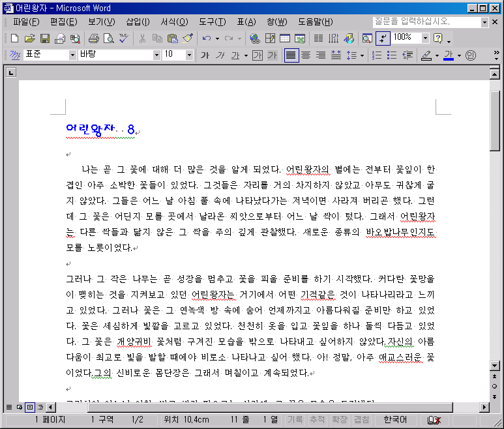Open Print Preview with the magnifier page icon

point(109,38)
